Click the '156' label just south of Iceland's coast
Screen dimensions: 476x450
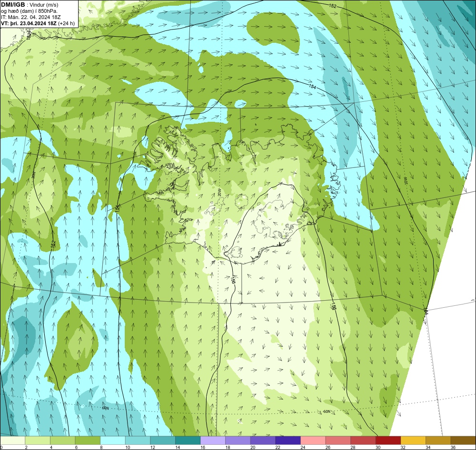point(233,280)
